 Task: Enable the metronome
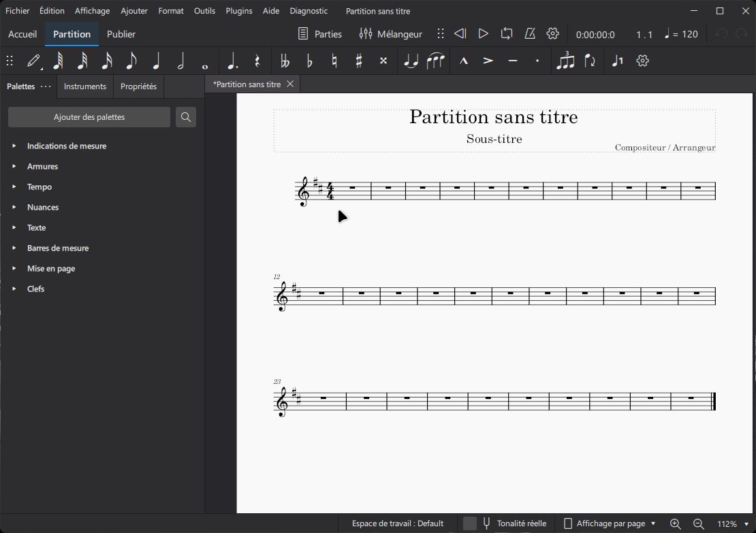(x=530, y=33)
